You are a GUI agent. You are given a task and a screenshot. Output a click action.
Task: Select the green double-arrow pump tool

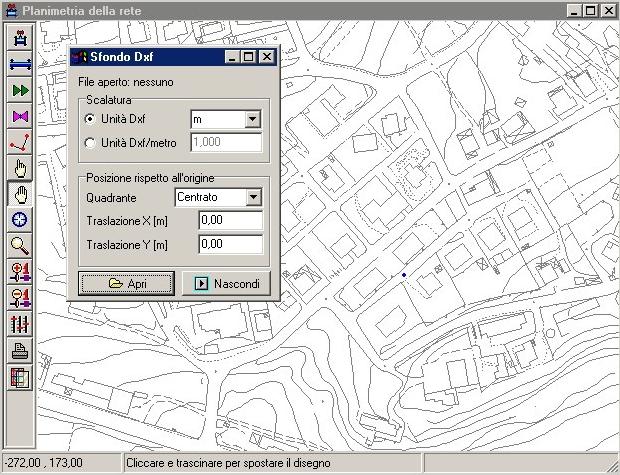coord(20,90)
